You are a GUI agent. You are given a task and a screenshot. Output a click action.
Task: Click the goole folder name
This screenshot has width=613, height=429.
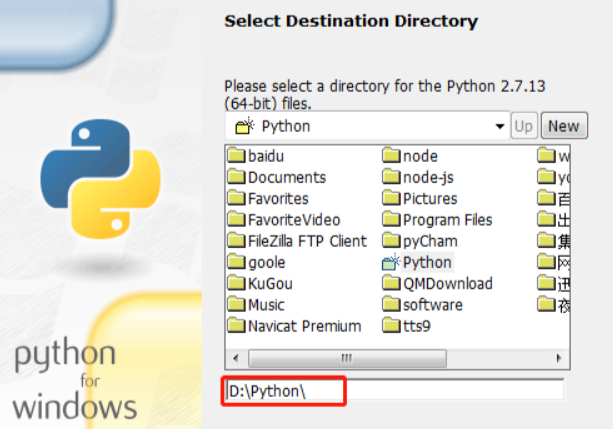pyautogui.click(x=267, y=262)
